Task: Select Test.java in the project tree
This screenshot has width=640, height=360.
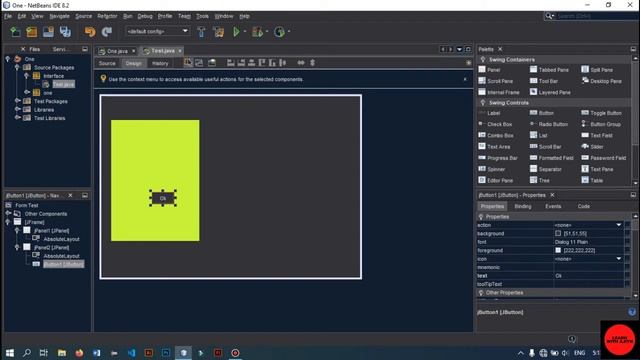Action: point(64,84)
